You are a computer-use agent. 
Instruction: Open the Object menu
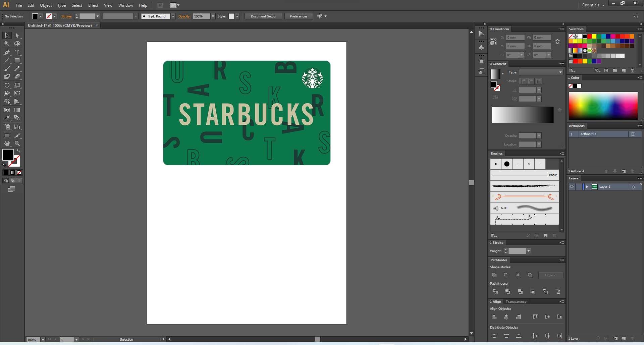(x=46, y=5)
